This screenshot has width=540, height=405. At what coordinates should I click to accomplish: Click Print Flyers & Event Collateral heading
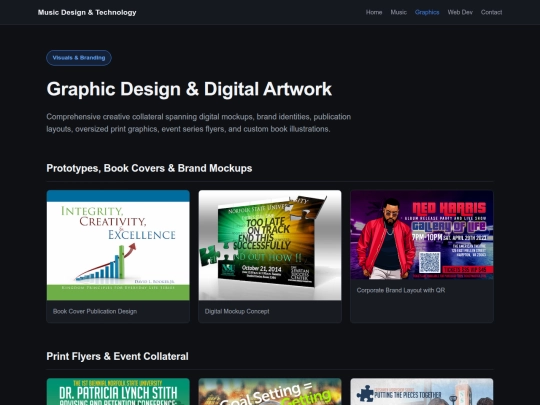117,356
